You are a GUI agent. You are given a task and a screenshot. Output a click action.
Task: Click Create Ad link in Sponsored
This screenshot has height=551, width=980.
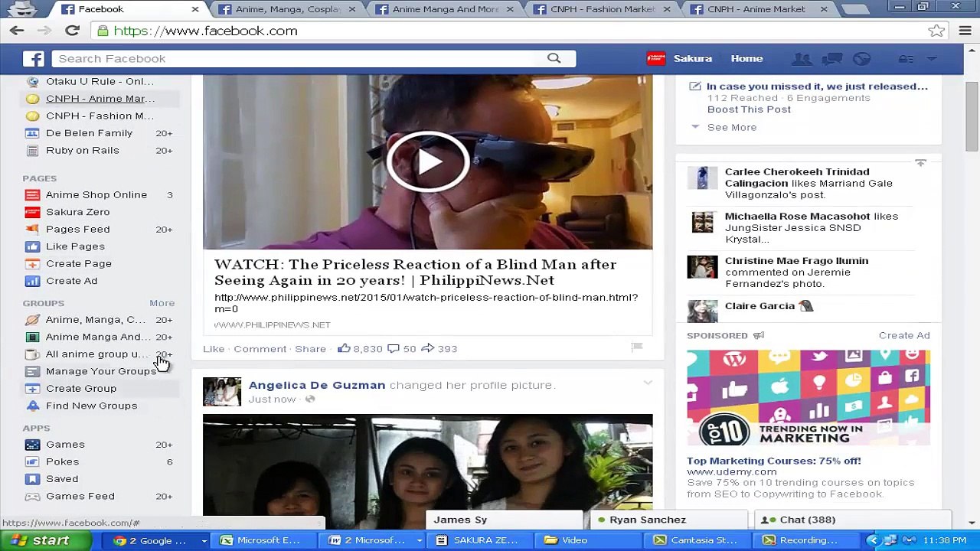(x=904, y=335)
